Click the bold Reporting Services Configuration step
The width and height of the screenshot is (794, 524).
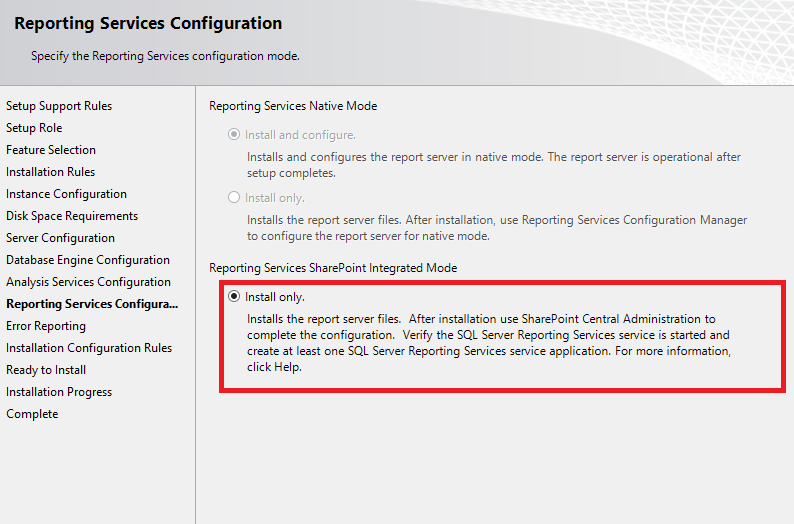[x=92, y=304]
